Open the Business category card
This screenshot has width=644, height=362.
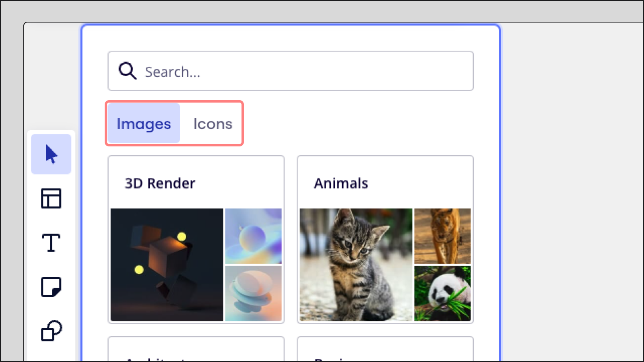point(385,350)
